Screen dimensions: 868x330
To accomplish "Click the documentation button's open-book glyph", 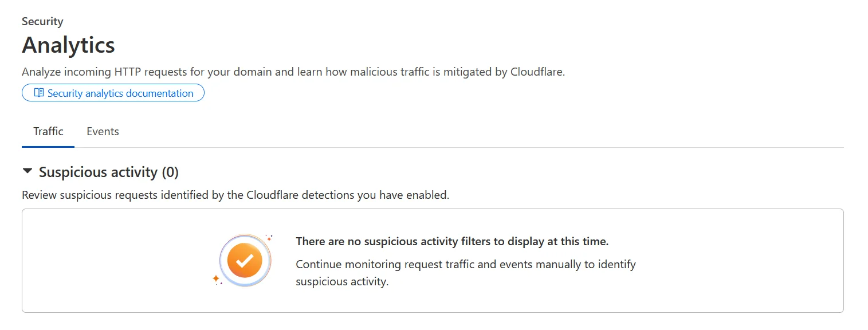I will click(38, 93).
